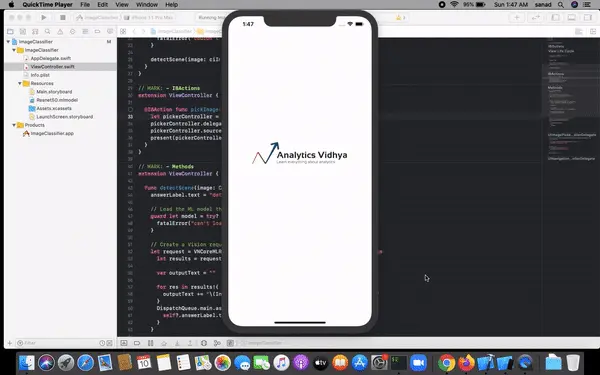Click the Pause program execution icon in debug bar
The image size is (600, 375).
click(150, 343)
